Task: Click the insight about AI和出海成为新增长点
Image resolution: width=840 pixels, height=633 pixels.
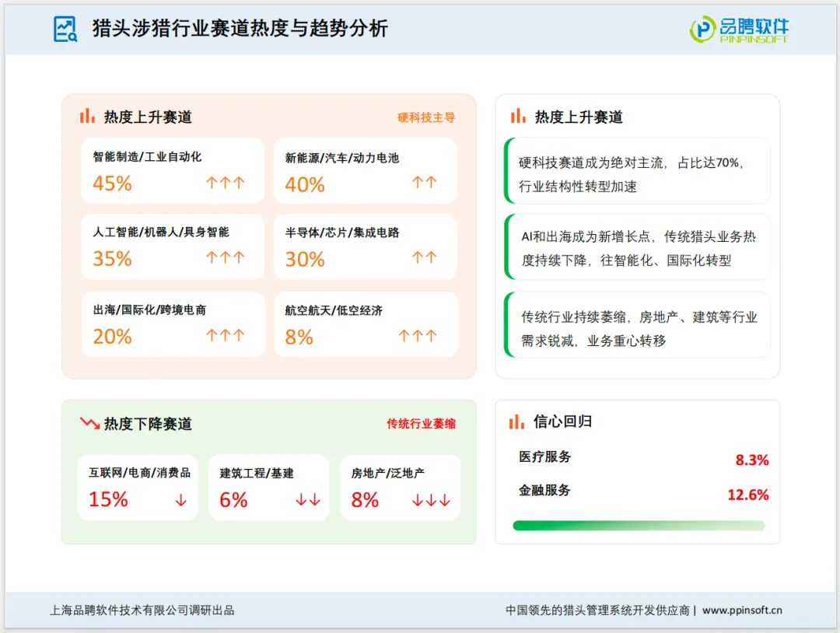Action: pyautogui.click(x=637, y=247)
